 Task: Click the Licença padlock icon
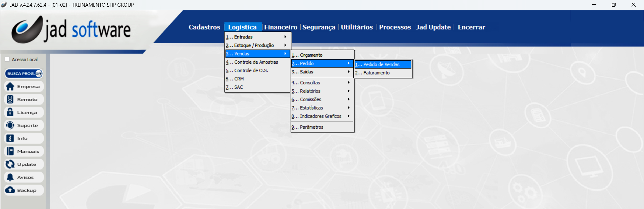[10, 112]
